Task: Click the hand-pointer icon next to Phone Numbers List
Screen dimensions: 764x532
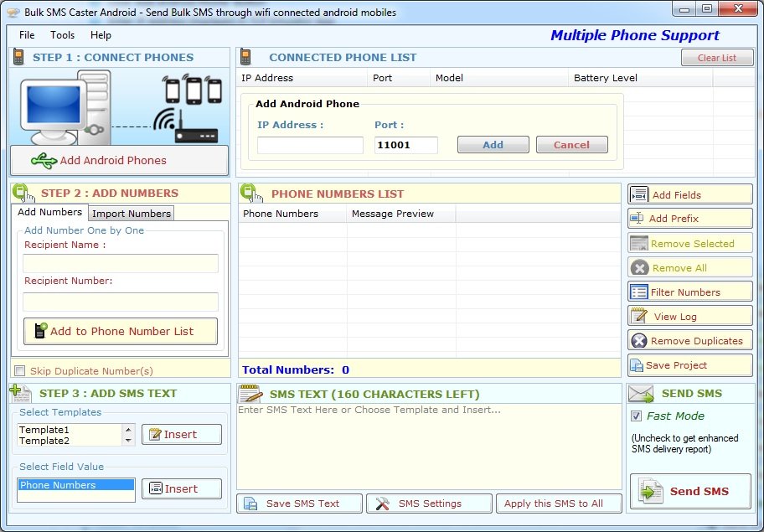Action: point(251,193)
